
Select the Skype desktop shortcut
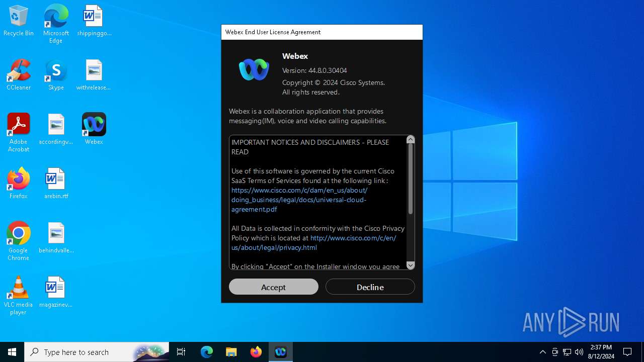56,75
